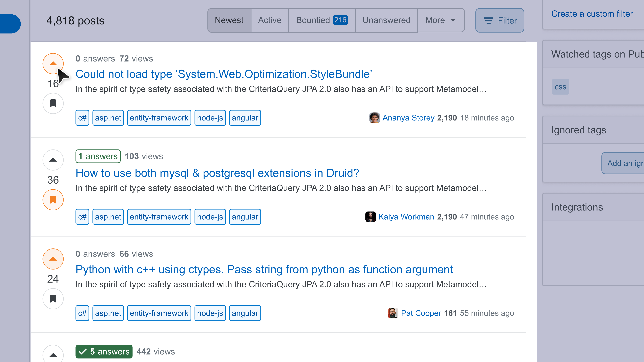Screen dimensions: 644x362
Task: Open the StyleBundle question title
Action: point(224,74)
